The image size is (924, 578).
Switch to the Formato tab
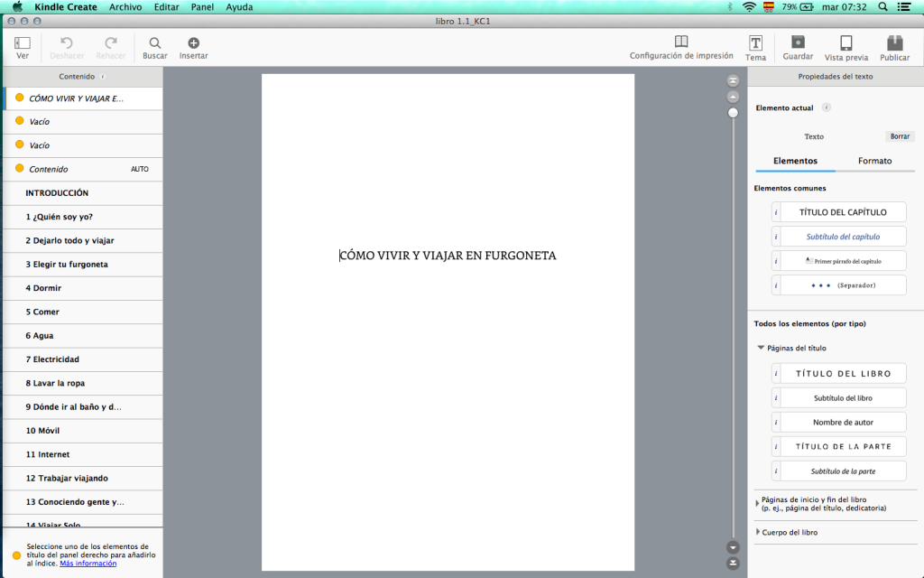pos(874,161)
